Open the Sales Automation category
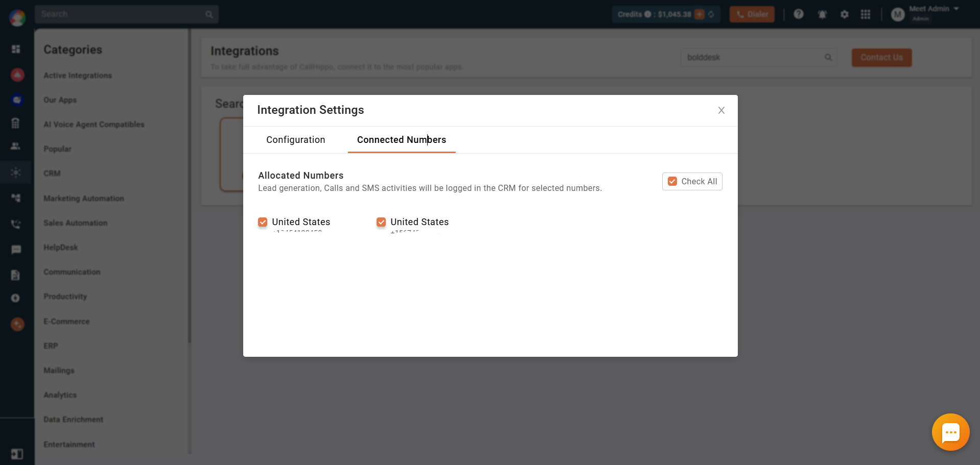This screenshot has width=980, height=465. (x=76, y=223)
